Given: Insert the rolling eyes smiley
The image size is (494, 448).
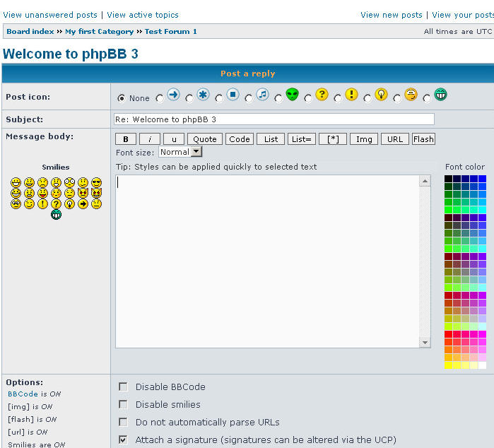Looking at the screenshot, I should pyautogui.click(x=16, y=204).
